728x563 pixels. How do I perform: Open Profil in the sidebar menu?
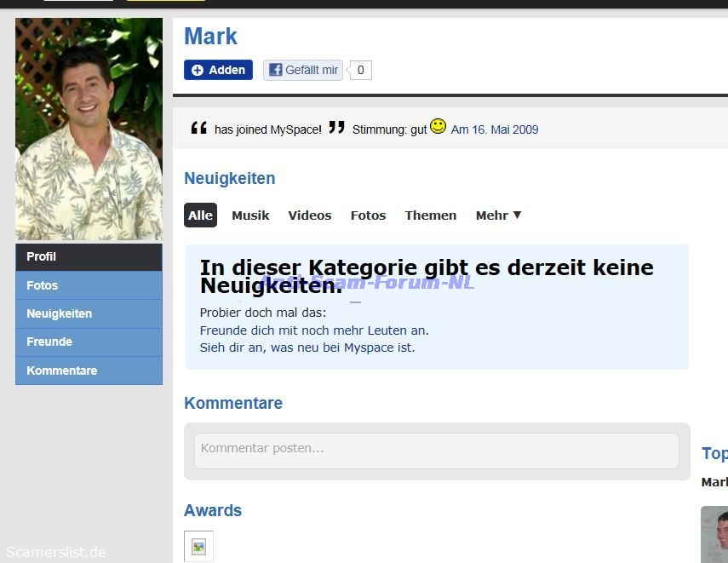point(89,257)
